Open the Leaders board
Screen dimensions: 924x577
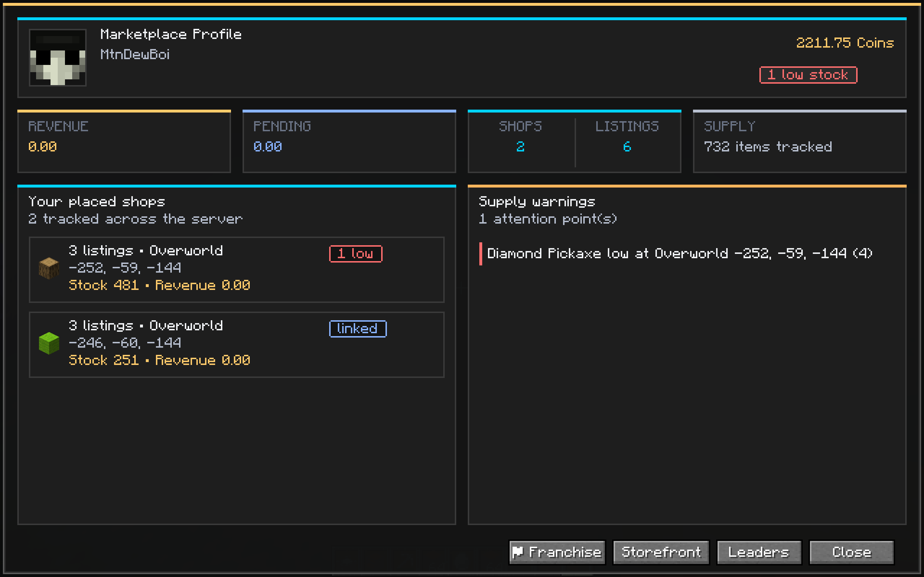(x=759, y=552)
